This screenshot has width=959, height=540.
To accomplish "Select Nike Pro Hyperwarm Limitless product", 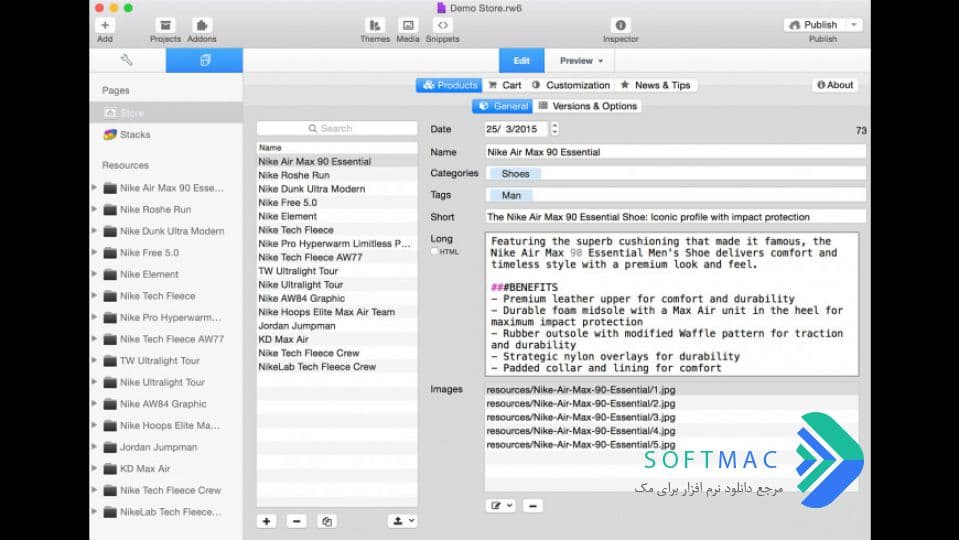I will [x=337, y=243].
